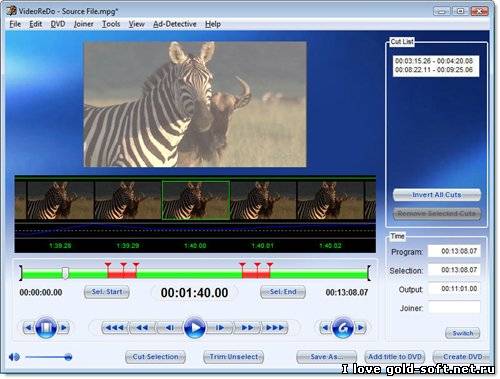The image size is (500, 379).
Task: Click the Sel. Start button
Action: 107,292
